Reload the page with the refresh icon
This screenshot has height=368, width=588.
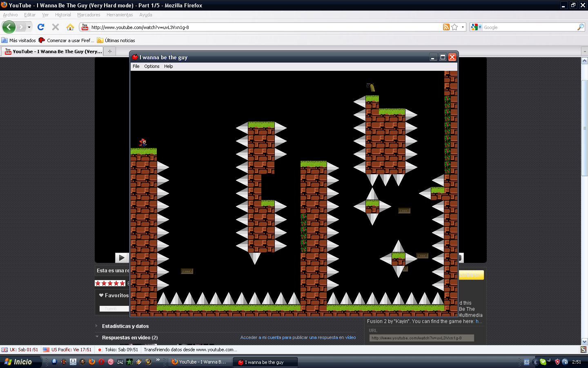coord(41,27)
